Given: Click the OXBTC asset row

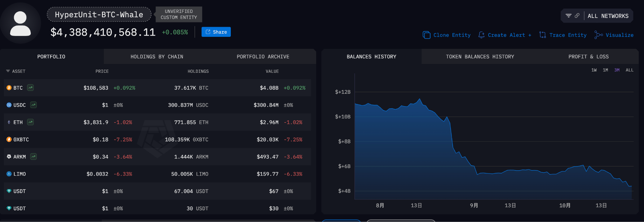Looking at the screenshot, I should (x=157, y=139).
